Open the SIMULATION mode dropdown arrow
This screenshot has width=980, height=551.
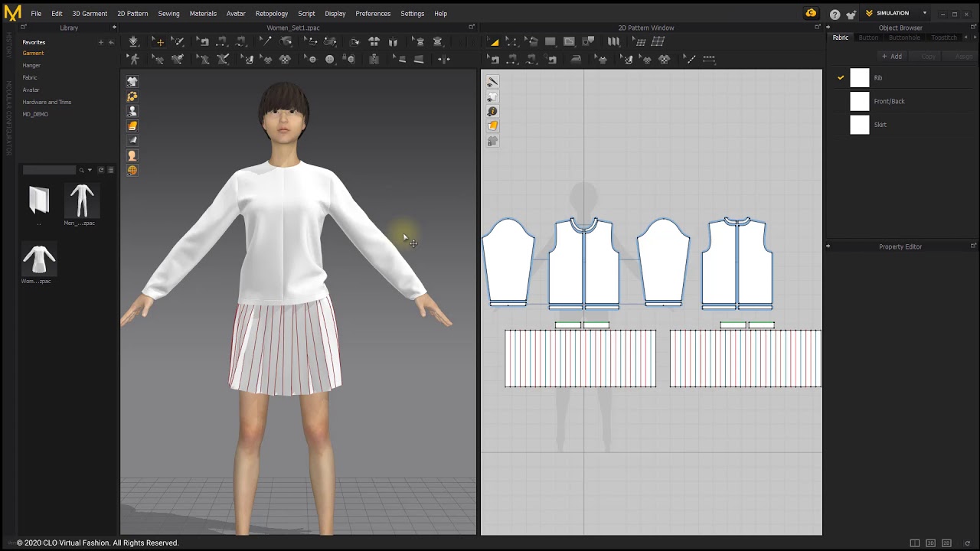tap(924, 13)
